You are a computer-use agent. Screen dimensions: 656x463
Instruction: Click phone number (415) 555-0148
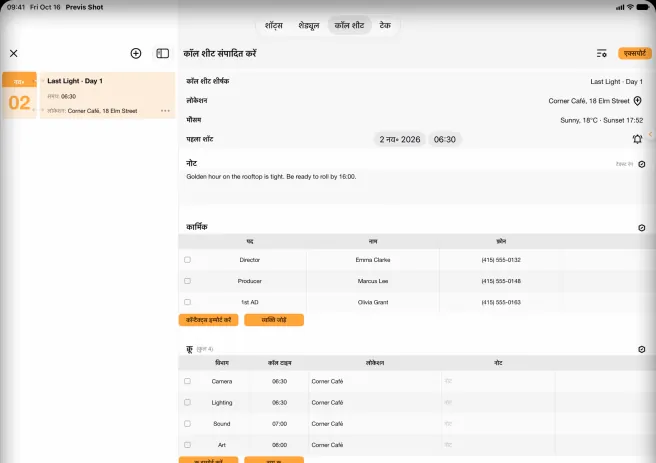[501, 281]
